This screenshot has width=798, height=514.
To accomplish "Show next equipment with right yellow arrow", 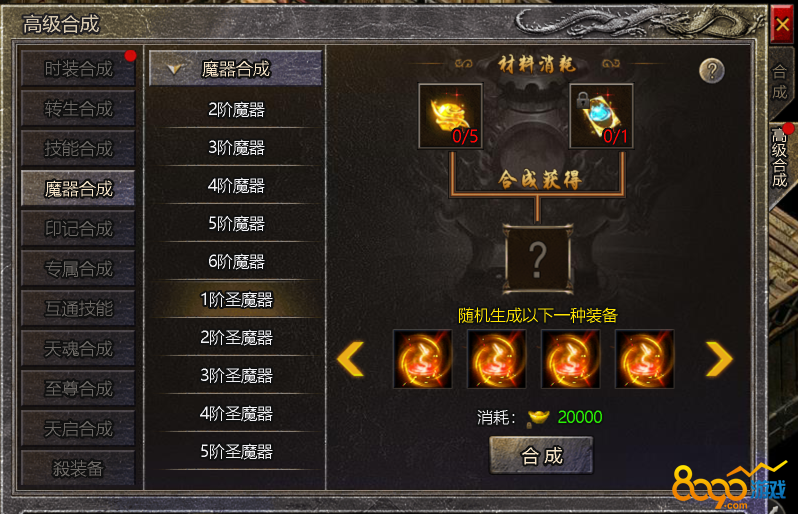I will point(719,359).
